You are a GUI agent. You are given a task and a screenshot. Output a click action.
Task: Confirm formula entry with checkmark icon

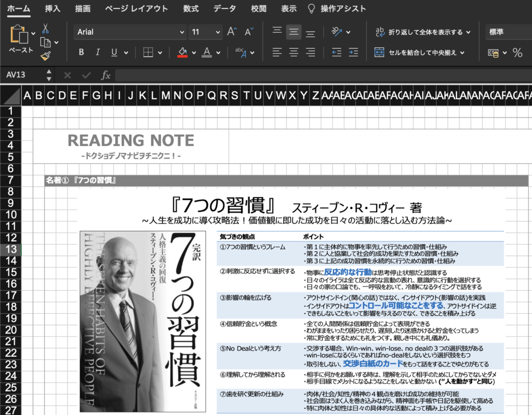click(86, 75)
